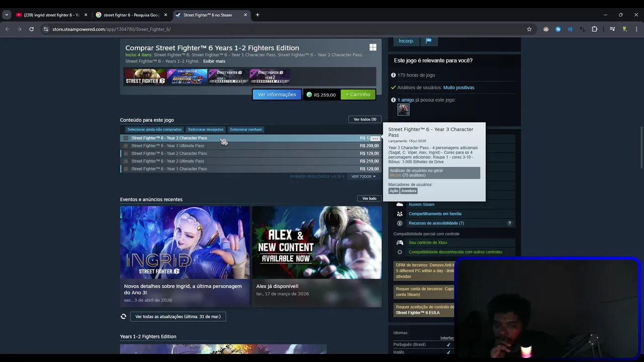Screen dimensions: 644x362
Task: Go back with the browser back arrow
Action: click(x=8, y=29)
